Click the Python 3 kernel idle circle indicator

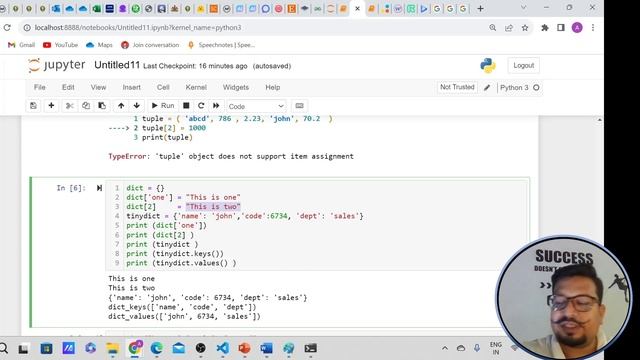pos(536,87)
